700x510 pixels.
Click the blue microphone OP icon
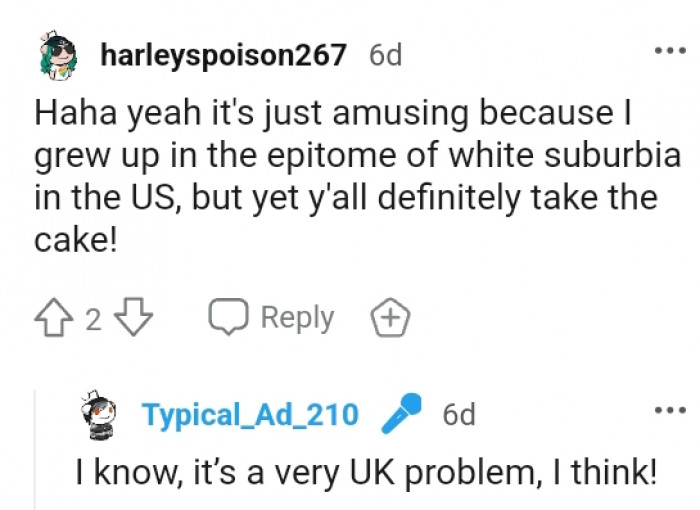click(402, 413)
